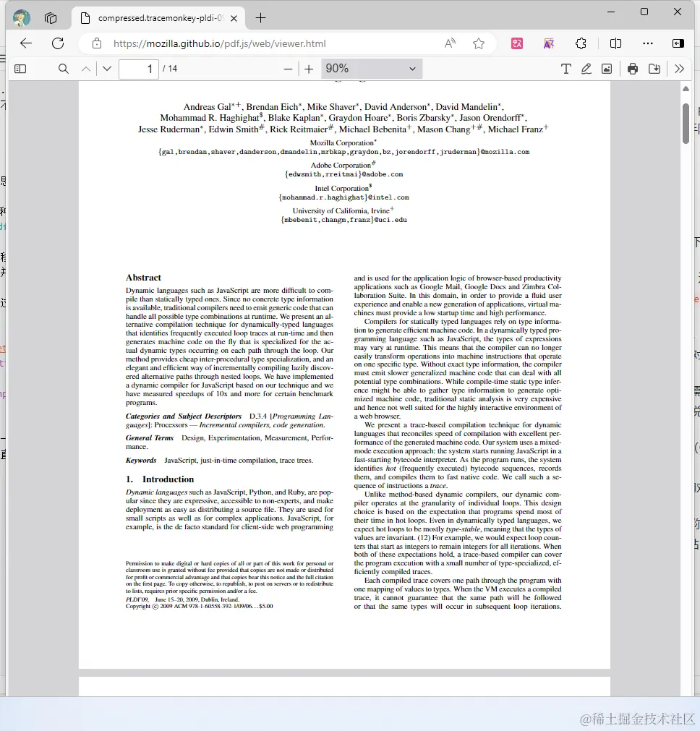This screenshot has height=731, width=700.
Task: Open tab actions workspaces icon
Action: coord(51,18)
